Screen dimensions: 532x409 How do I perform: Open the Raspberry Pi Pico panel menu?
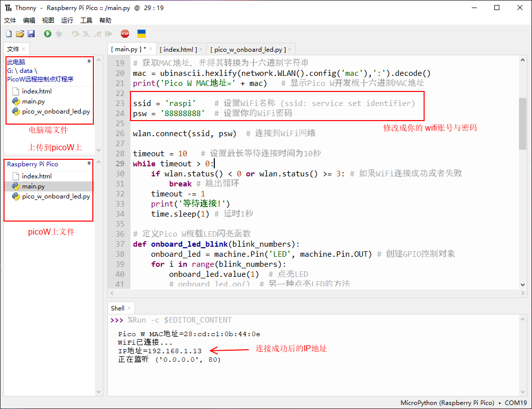click(89, 163)
